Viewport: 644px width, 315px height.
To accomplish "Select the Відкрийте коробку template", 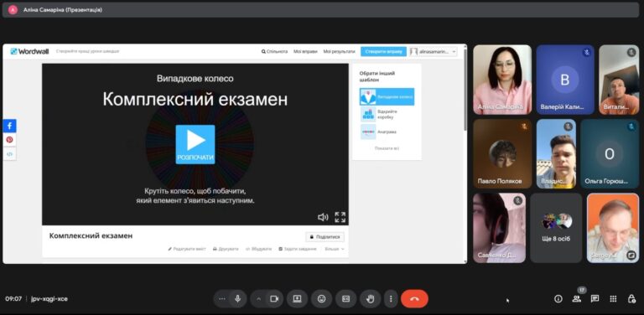I will 387,115.
